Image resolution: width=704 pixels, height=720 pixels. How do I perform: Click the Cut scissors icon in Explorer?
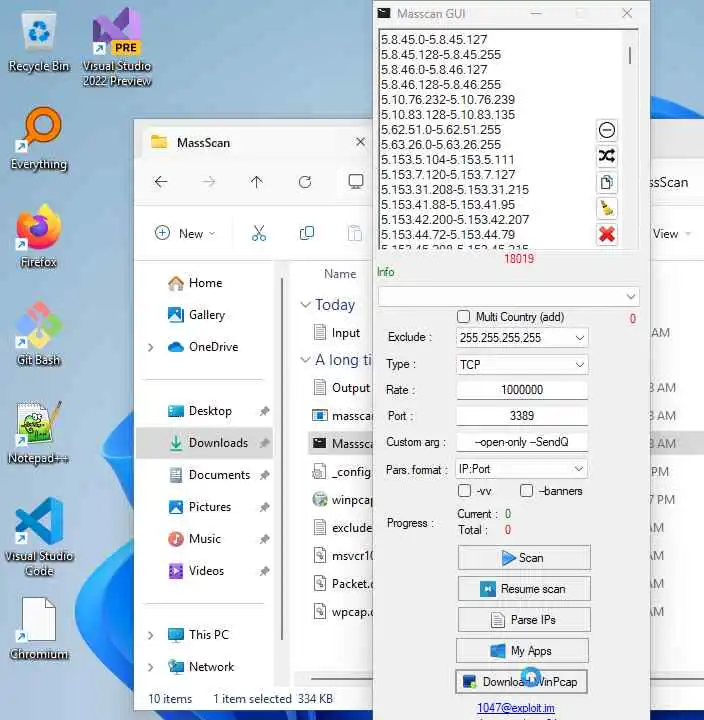[259, 233]
